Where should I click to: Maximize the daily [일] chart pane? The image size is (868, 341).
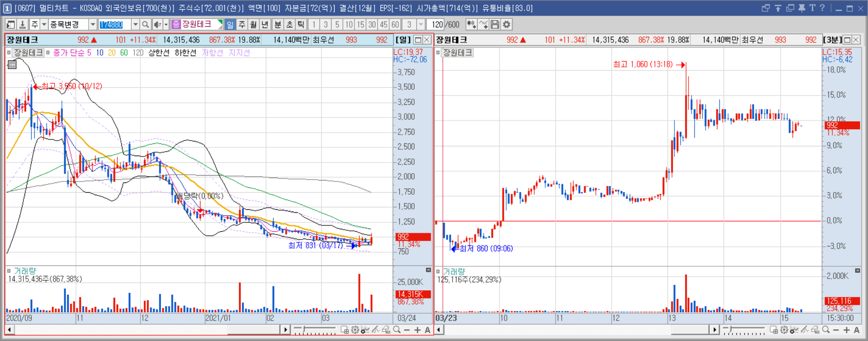coord(418,40)
